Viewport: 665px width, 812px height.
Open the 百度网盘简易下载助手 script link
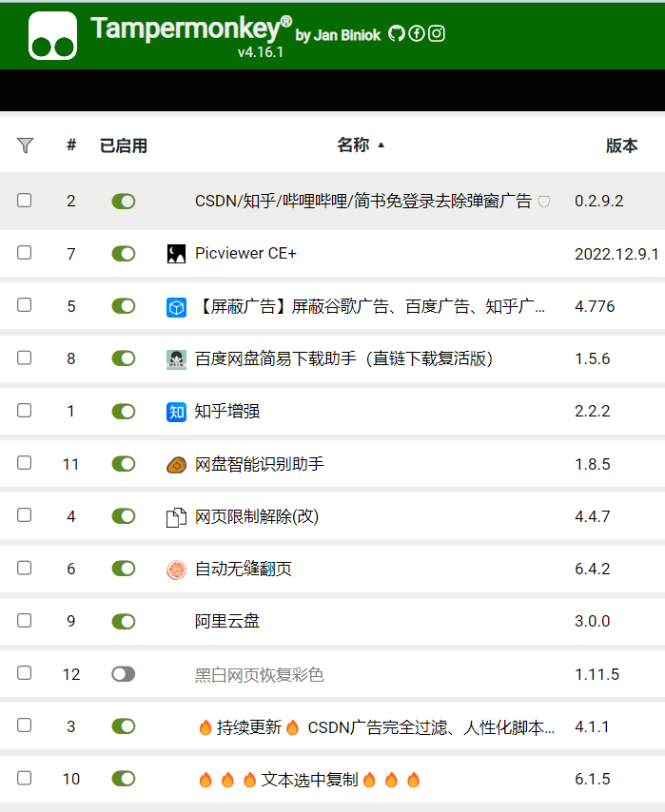point(343,358)
